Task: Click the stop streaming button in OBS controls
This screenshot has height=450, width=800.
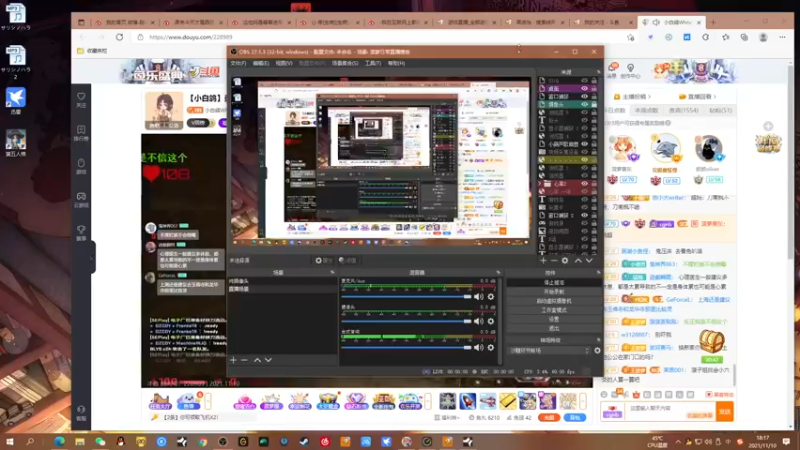Action: click(554, 282)
